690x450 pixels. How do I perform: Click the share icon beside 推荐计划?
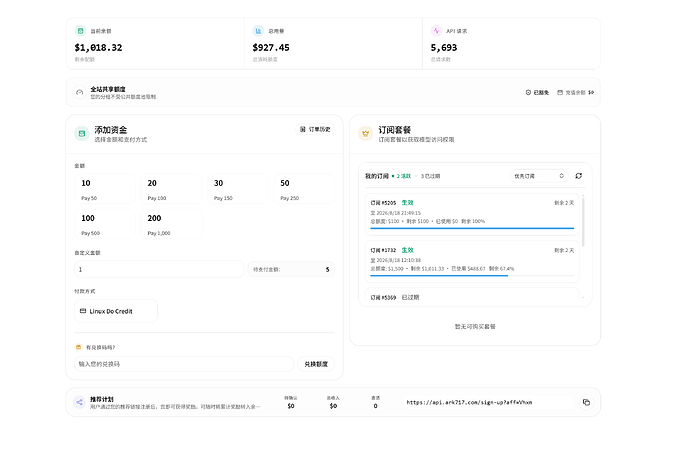(x=79, y=402)
